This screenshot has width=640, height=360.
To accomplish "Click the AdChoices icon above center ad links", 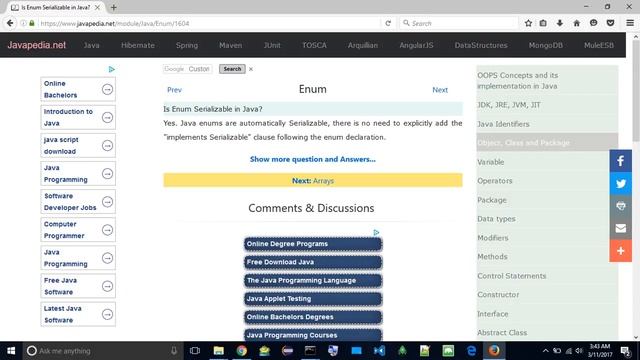I will 376,232.
